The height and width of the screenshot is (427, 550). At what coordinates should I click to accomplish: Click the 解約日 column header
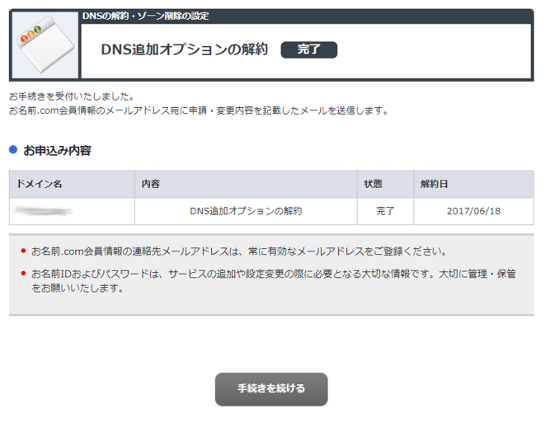pyautogui.click(x=474, y=184)
